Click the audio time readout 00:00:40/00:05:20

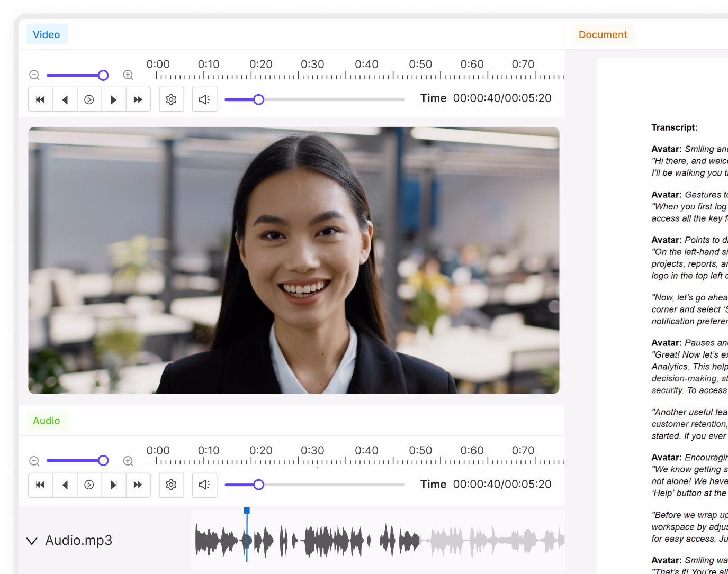[502, 485]
